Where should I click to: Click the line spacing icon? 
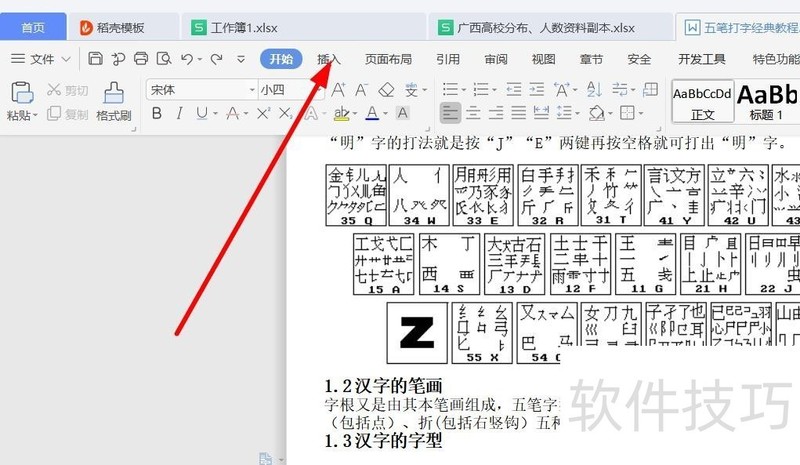point(564,113)
